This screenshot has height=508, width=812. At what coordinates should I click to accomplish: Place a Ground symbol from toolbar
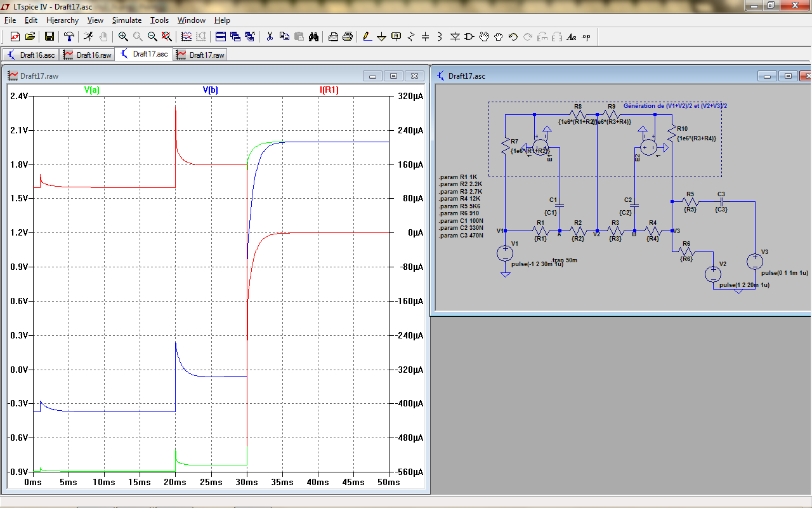tap(382, 37)
